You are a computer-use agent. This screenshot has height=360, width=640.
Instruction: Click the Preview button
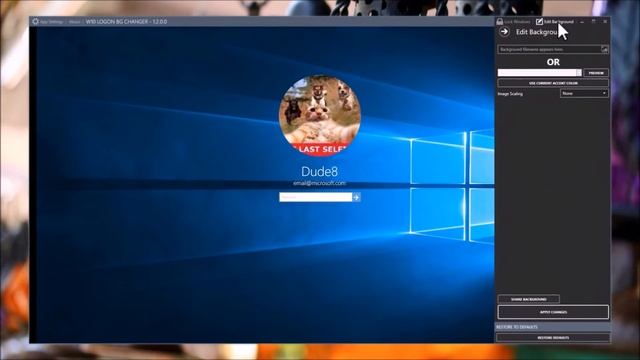(x=596, y=73)
